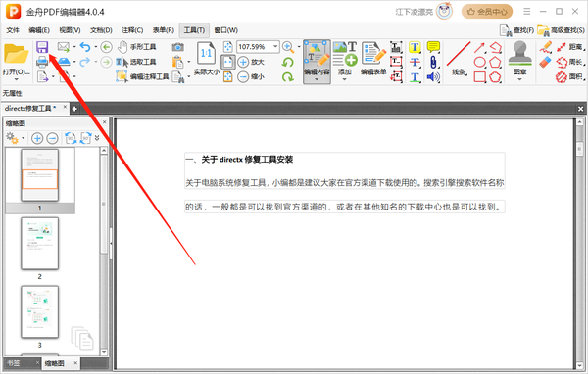Image resolution: width=588 pixels, height=374 pixels.
Task: Open a new tab with plus button
Action: pyautogui.click(x=74, y=109)
